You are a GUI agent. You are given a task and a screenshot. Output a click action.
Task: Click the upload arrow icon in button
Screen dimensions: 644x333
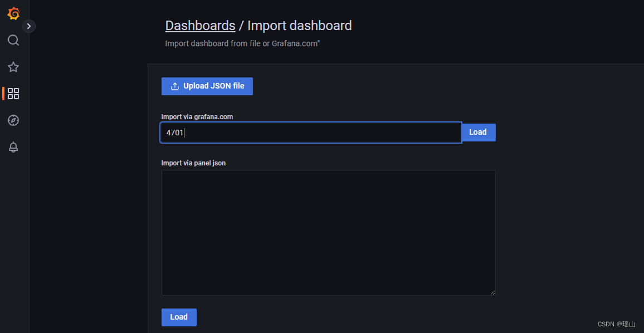coord(175,86)
